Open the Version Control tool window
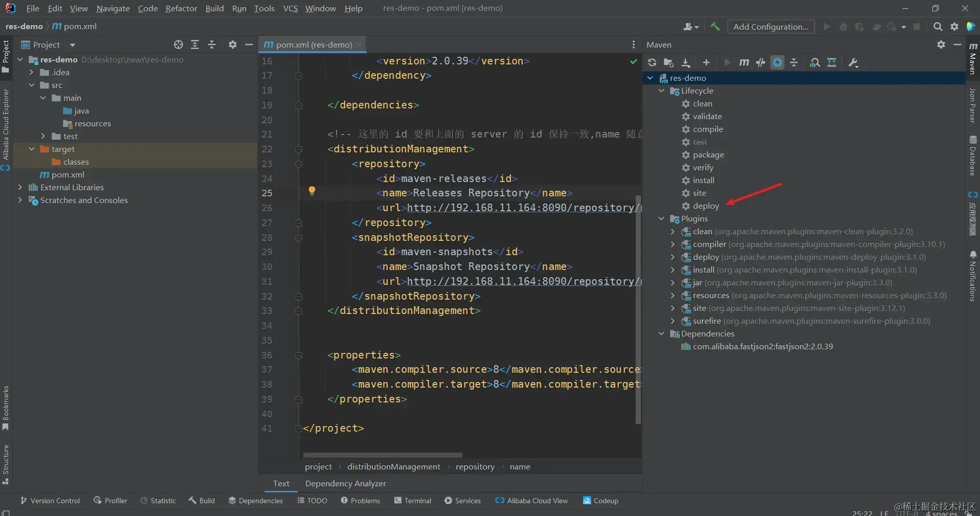This screenshot has width=980, height=516. point(50,501)
